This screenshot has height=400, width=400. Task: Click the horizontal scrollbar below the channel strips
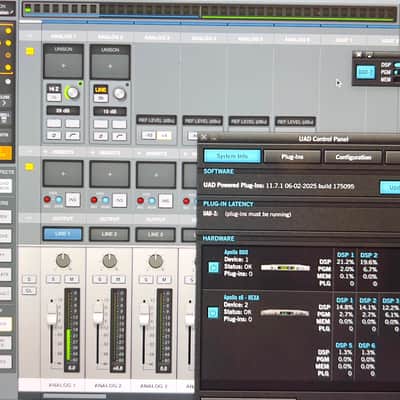[75, 396]
